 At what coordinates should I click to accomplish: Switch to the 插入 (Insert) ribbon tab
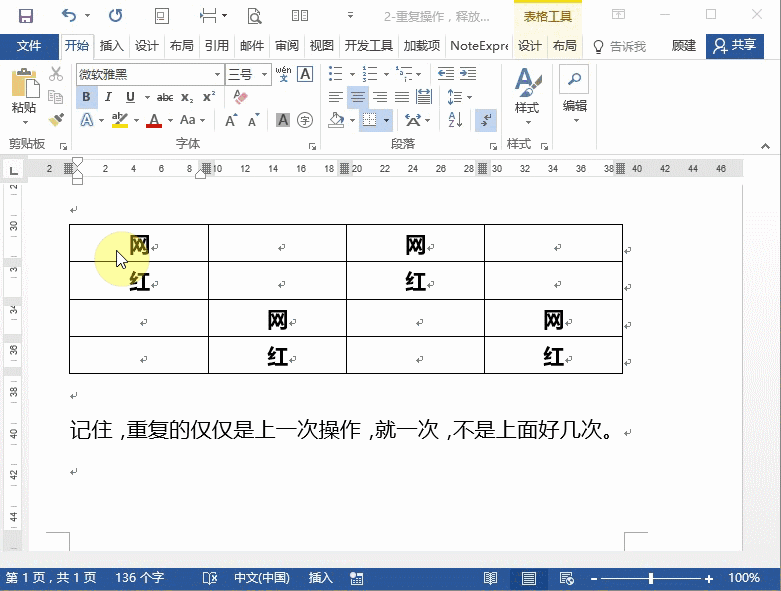pyautogui.click(x=112, y=46)
